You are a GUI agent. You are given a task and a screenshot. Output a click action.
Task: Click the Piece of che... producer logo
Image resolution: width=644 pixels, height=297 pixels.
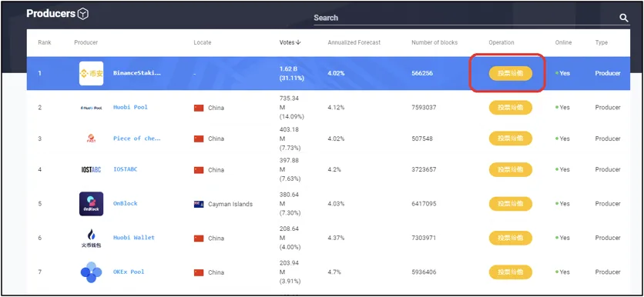click(91, 138)
